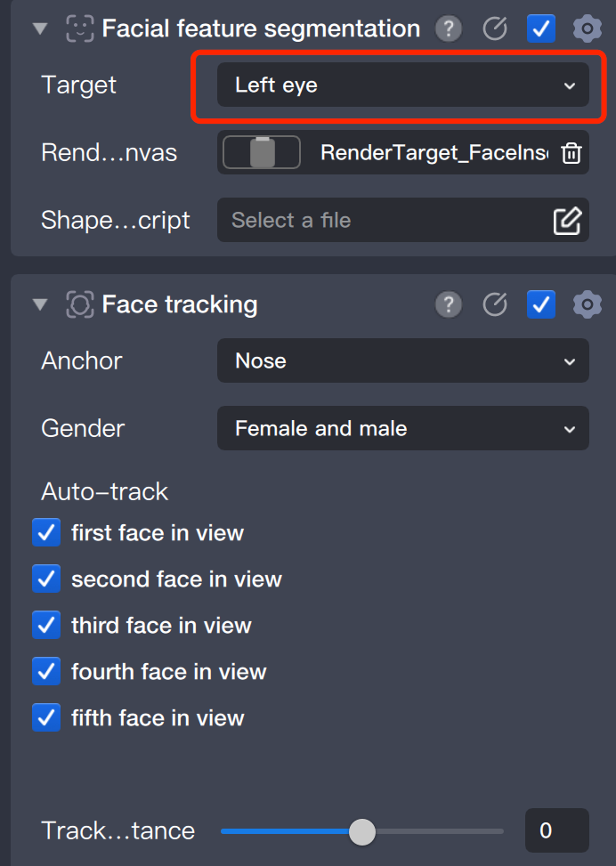Uncheck third face in view
616x866 pixels.
point(45,626)
